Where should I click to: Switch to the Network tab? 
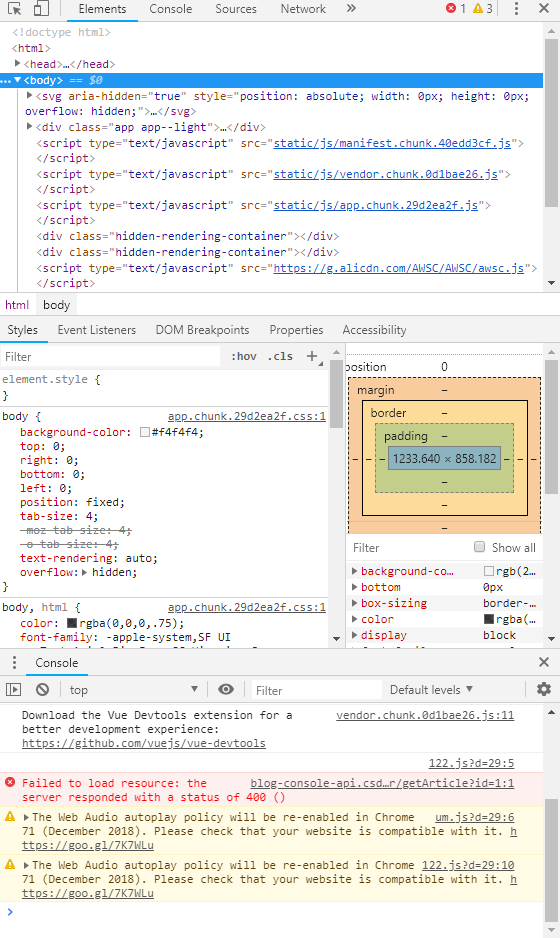[303, 9]
